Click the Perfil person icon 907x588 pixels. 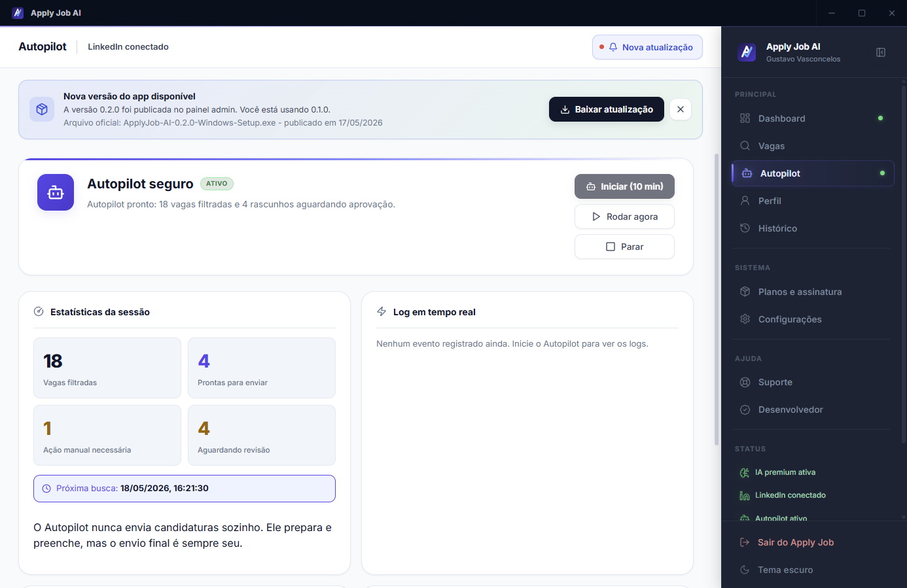(745, 201)
